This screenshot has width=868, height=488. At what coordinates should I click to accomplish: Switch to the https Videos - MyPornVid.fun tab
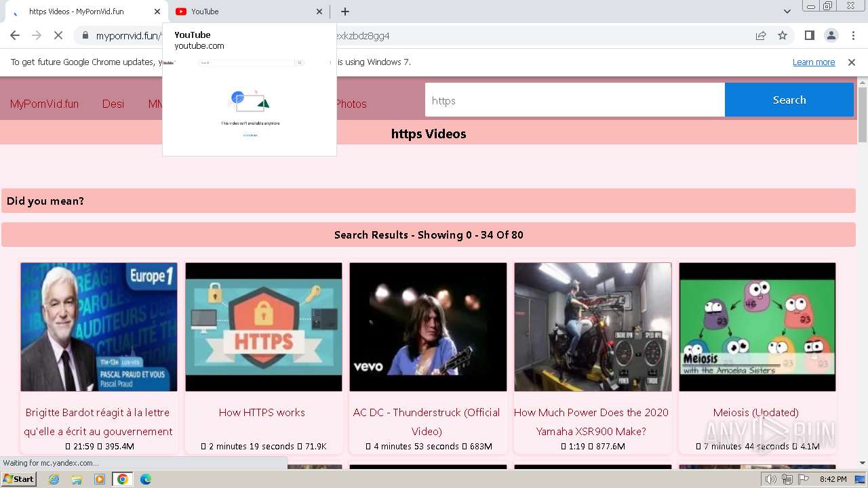coord(85,12)
